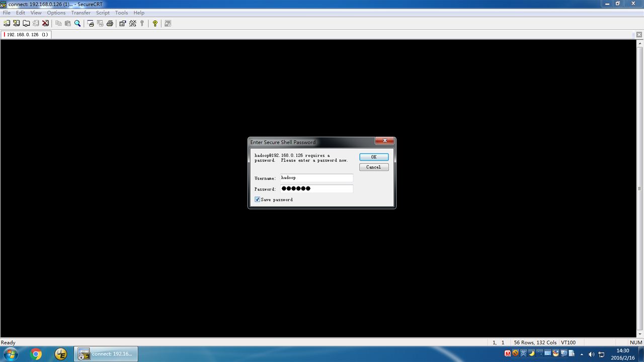Click the Connect in Tab icon
Image resolution: width=644 pixels, height=362 pixels.
(x=26, y=23)
